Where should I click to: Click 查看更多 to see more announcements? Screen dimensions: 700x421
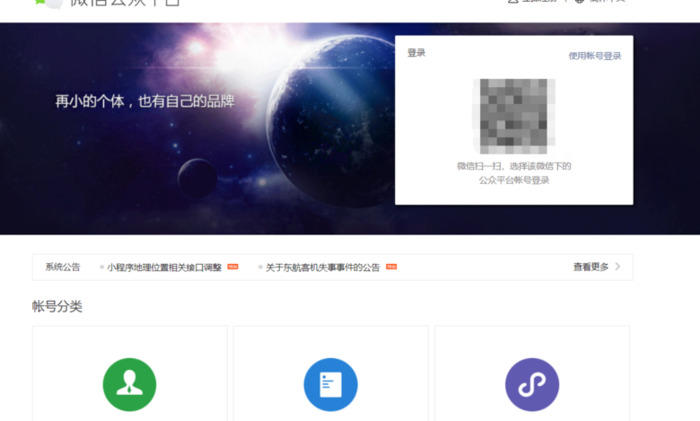(x=591, y=267)
